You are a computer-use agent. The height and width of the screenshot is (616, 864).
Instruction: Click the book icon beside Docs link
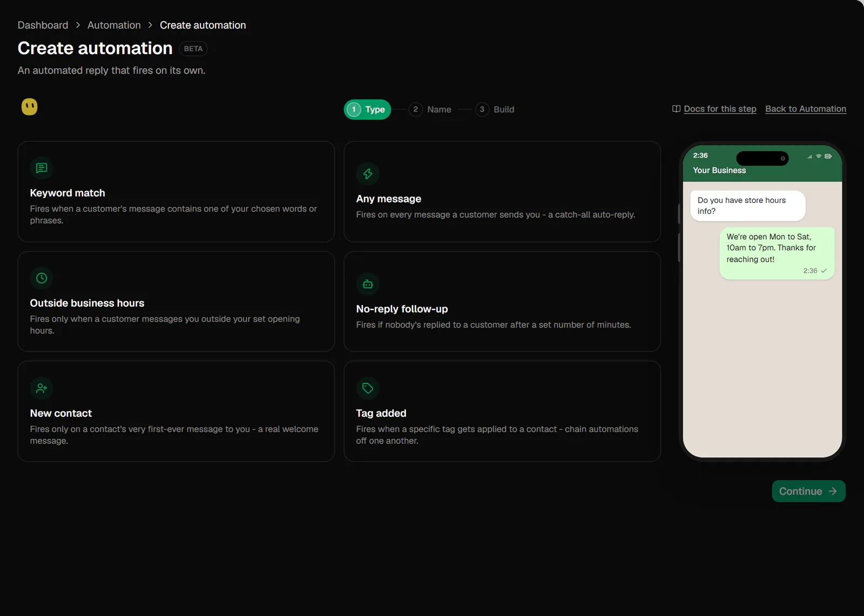pos(676,109)
